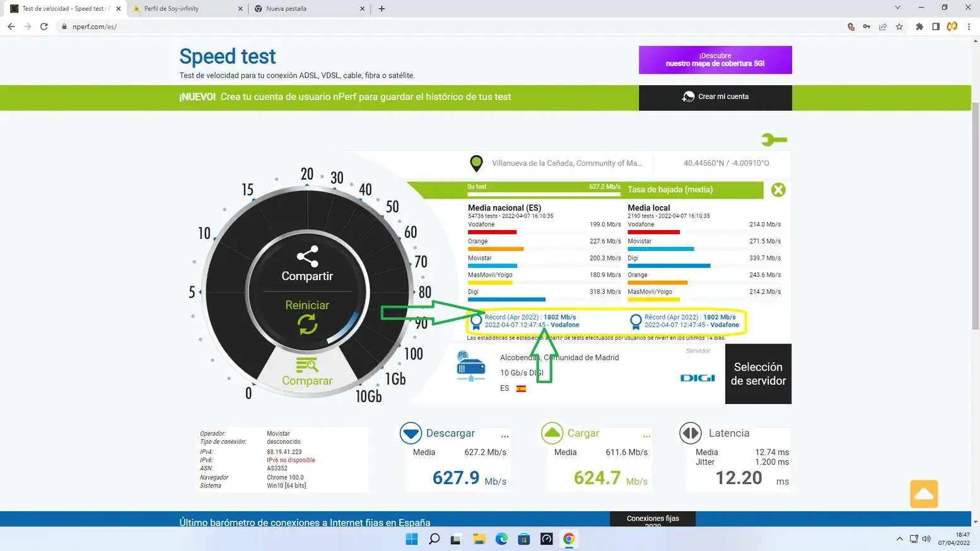Click the Compartir share icon in gauge

coord(307,257)
